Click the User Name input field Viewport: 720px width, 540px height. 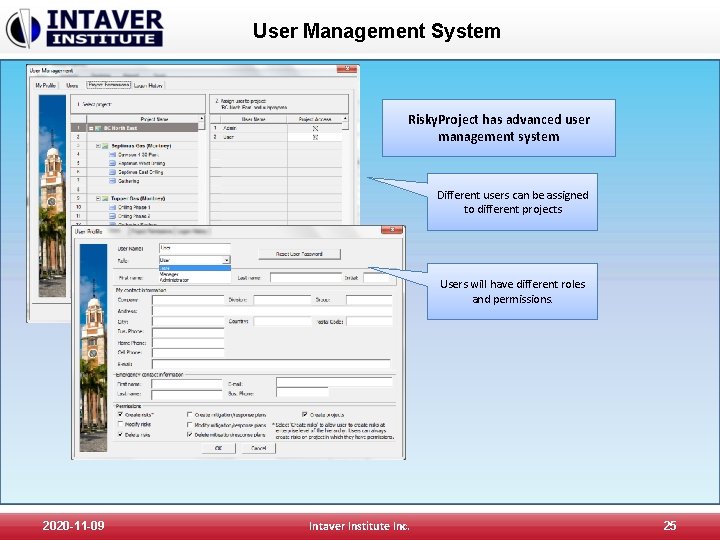pyautogui.click(x=195, y=248)
